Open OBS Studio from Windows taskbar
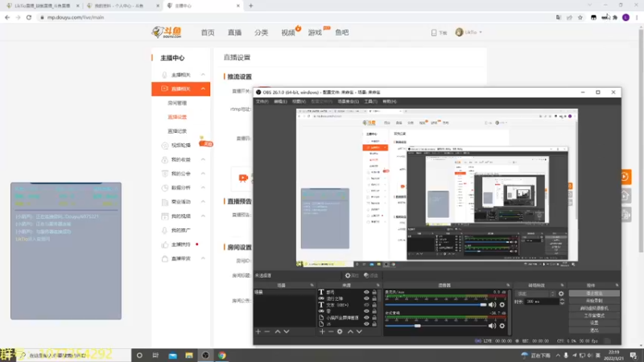644x362 pixels. click(205, 356)
